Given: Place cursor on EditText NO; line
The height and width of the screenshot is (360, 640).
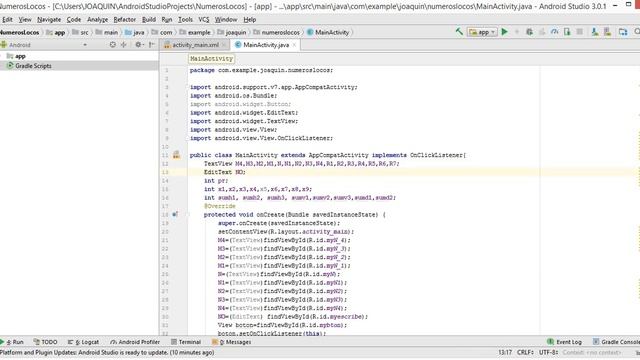Looking at the screenshot, I should point(224,172).
